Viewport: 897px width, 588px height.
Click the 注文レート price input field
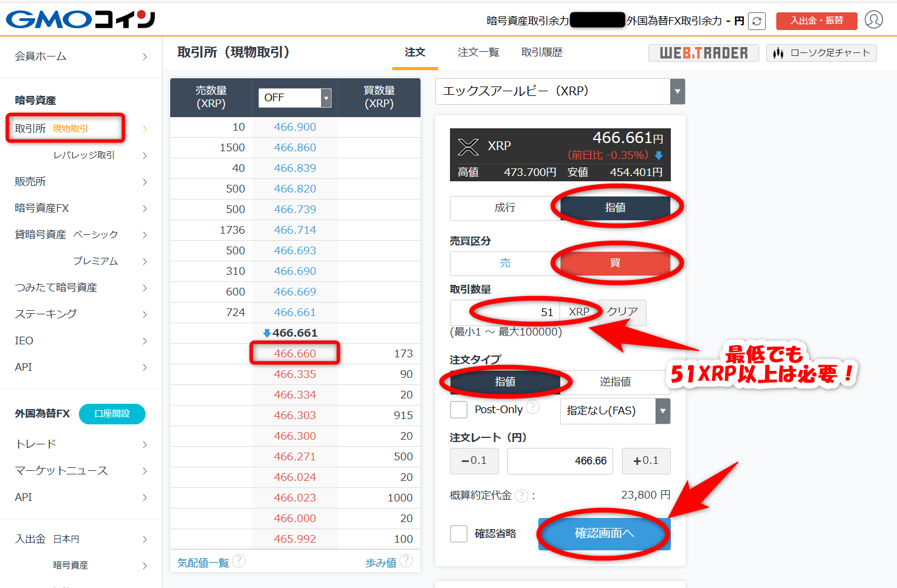[560, 461]
